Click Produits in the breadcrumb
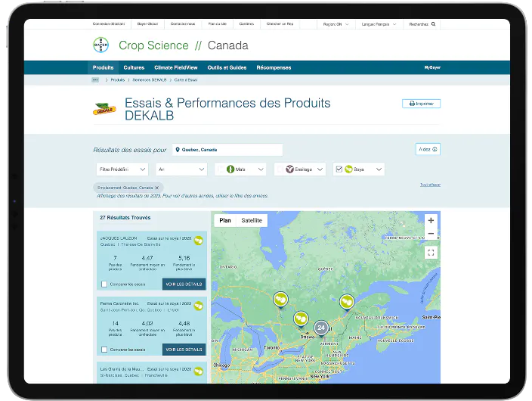532x401 pixels. click(x=118, y=80)
